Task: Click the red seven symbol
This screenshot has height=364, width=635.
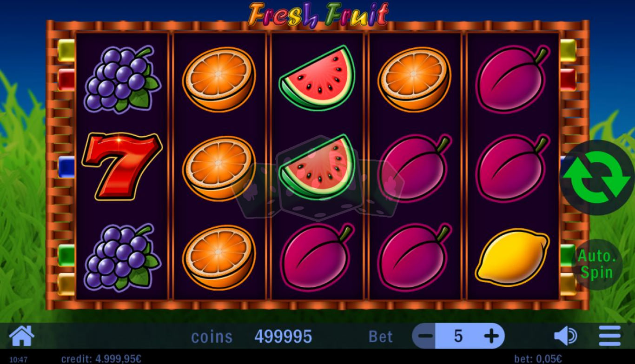Action: [x=122, y=166]
